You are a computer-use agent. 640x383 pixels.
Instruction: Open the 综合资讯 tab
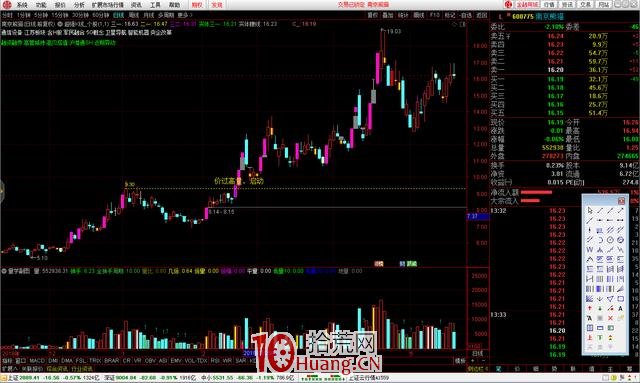[x=57, y=369]
